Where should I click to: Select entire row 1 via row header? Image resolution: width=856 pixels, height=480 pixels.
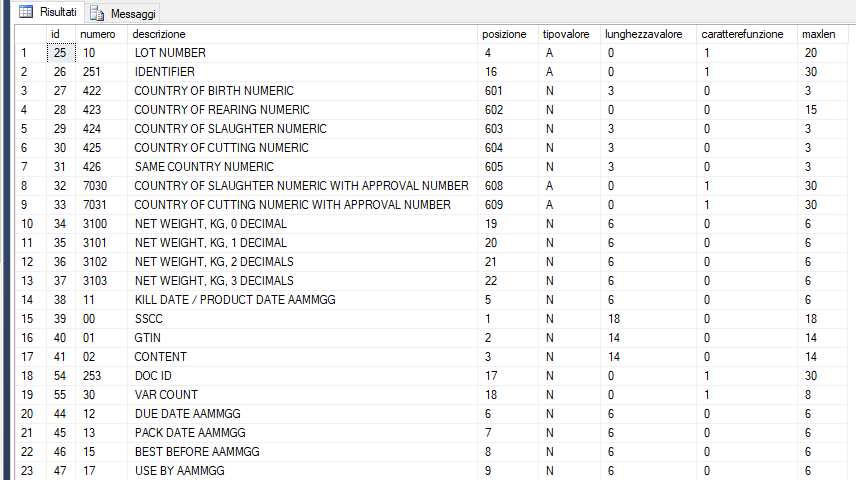pos(23,53)
